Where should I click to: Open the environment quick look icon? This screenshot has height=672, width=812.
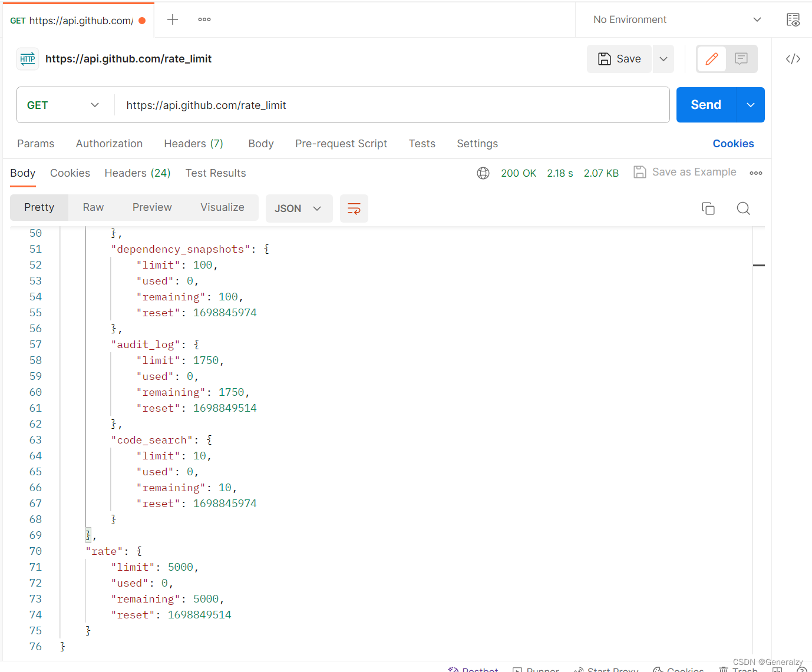coord(793,19)
